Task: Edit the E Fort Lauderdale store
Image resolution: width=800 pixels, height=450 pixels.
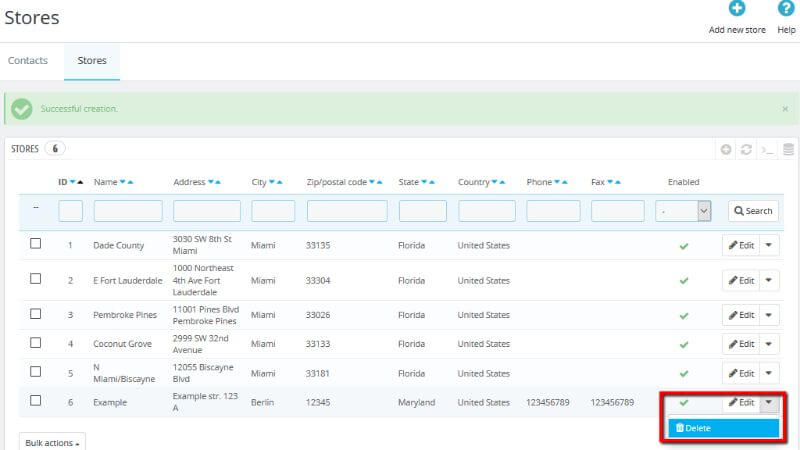Action: [741, 281]
